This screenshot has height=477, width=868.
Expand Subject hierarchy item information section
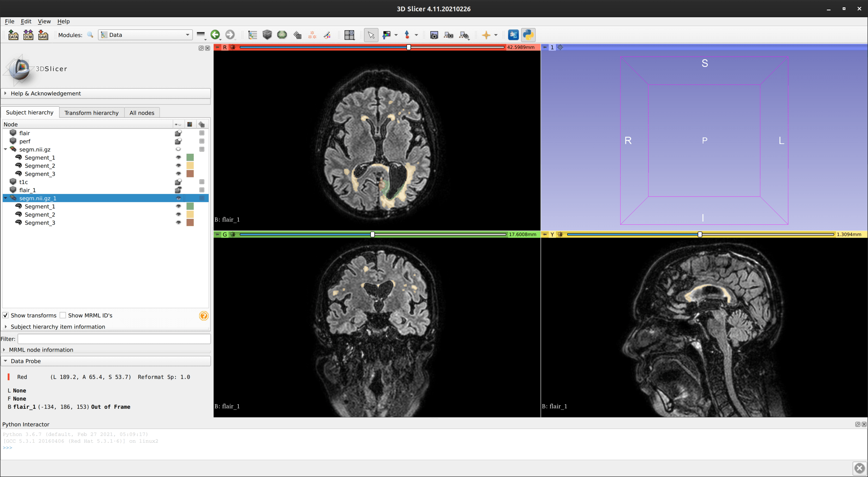tap(58, 326)
